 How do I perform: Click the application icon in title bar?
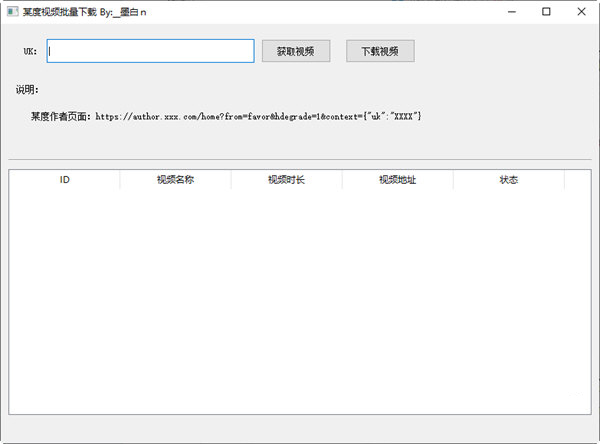click(x=13, y=11)
